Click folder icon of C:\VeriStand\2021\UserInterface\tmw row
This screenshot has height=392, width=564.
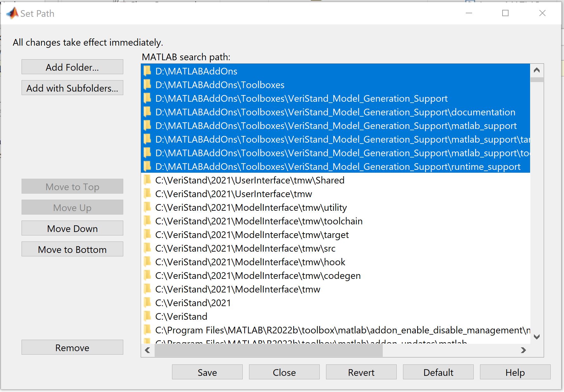point(147,194)
